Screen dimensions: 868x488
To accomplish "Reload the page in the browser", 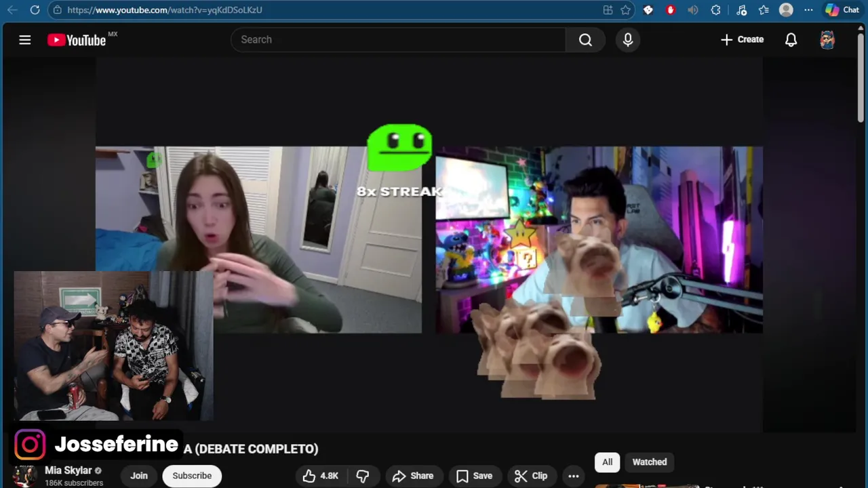I will click(x=35, y=10).
